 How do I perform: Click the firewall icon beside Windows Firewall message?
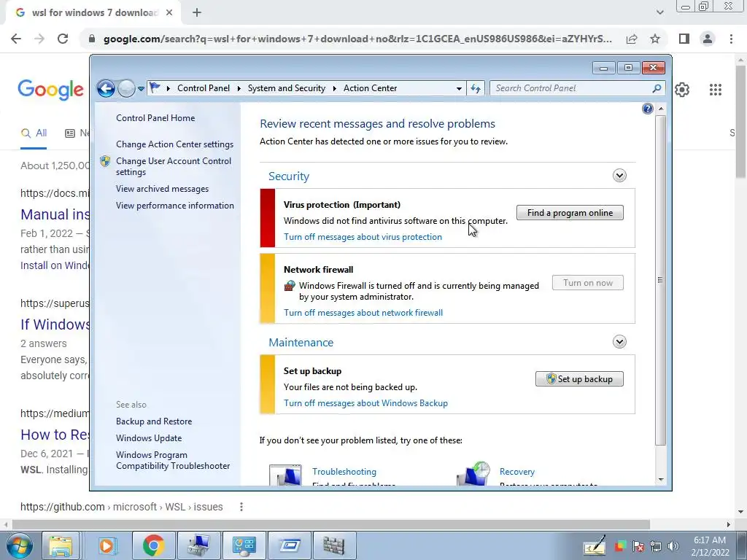pyautogui.click(x=290, y=286)
